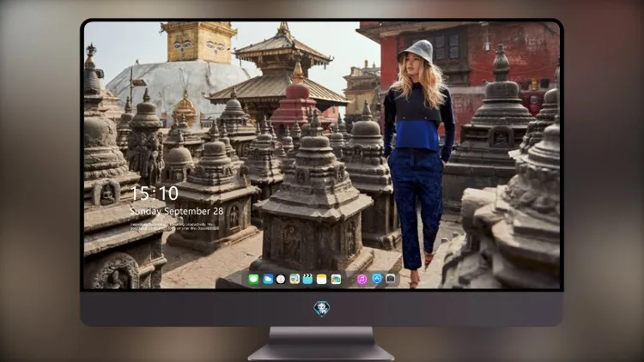Open the Camera app in the dock
The width and height of the screenshot is (644, 362).
click(391, 279)
